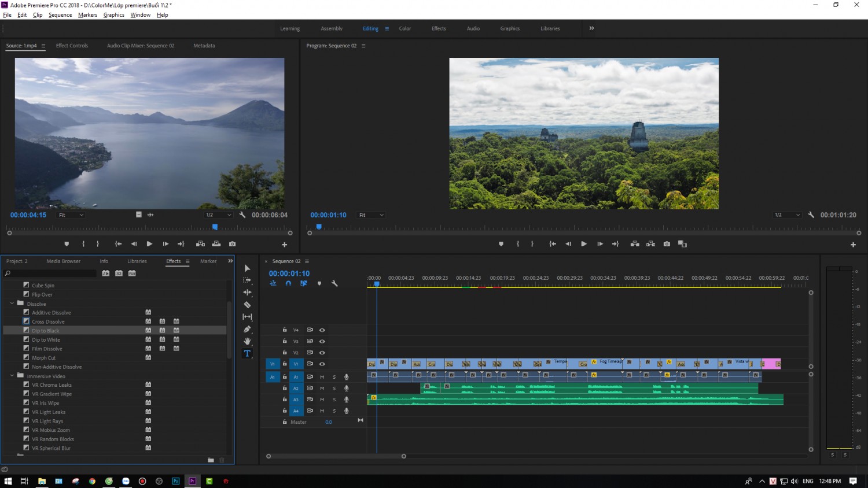The image size is (868, 488).
Task: Open the Sequence menu
Action: [x=60, y=15]
